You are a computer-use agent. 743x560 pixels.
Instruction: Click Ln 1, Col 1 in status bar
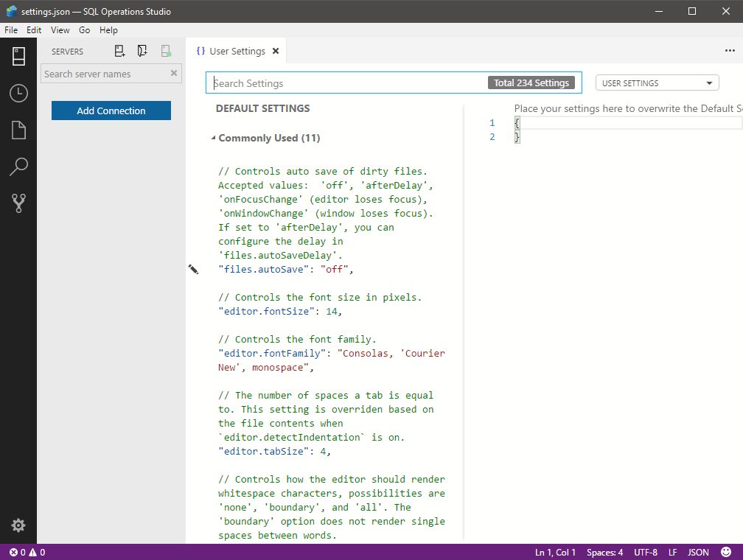tap(555, 552)
